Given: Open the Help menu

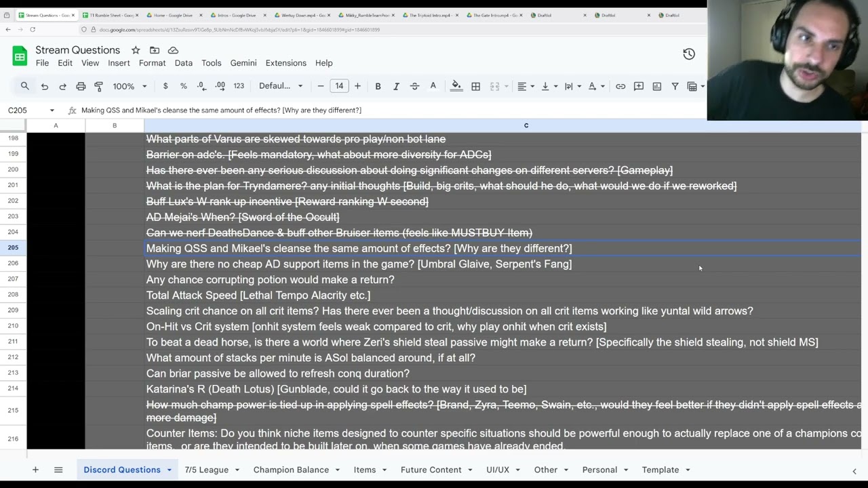Looking at the screenshot, I should (x=323, y=63).
